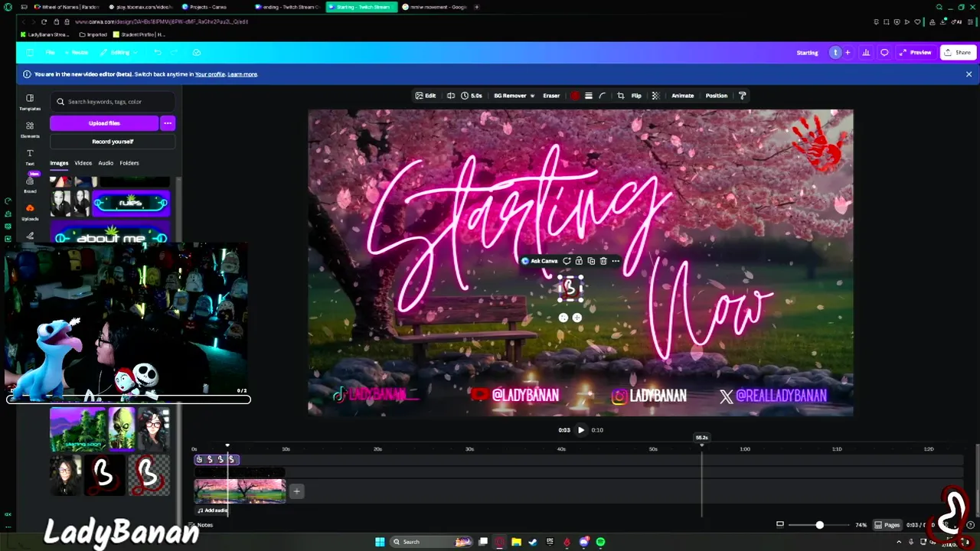Click the Preview button
The height and width of the screenshot is (551, 980).
point(916,53)
